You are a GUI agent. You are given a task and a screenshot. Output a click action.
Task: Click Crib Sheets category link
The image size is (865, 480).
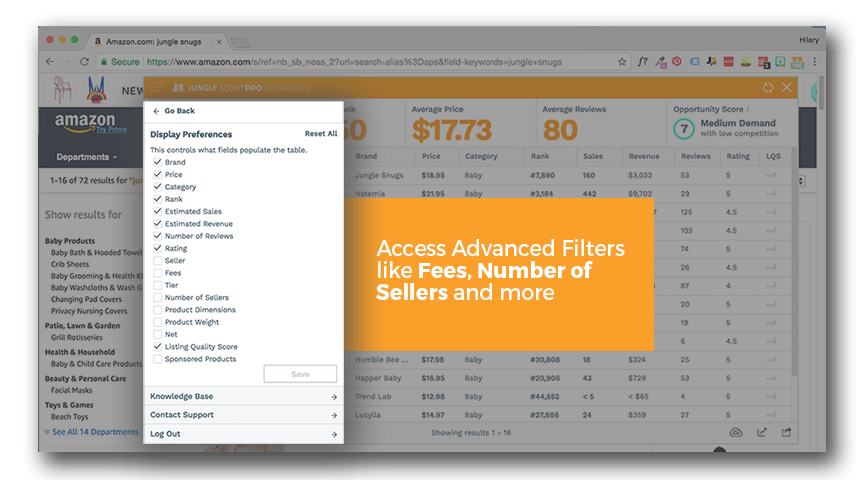70,264
